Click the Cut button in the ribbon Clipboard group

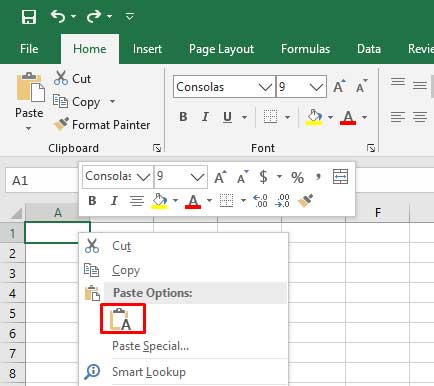click(x=72, y=79)
